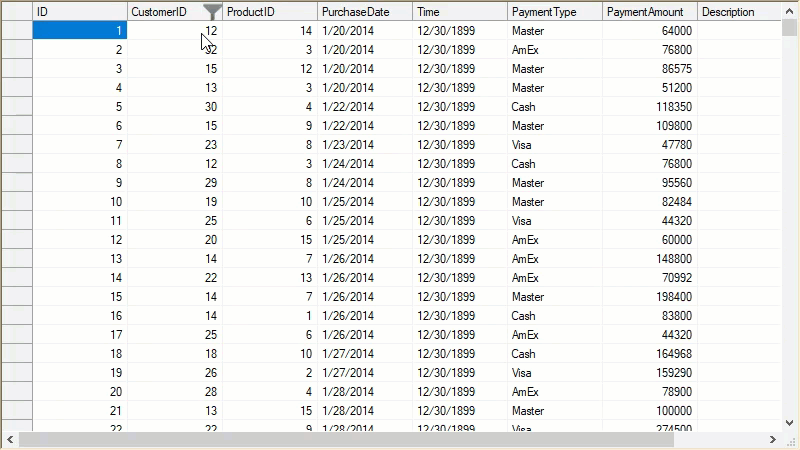Image resolution: width=800 pixels, height=450 pixels.
Task: Select the Description column header
Action: pyautogui.click(x=738, y=12)
